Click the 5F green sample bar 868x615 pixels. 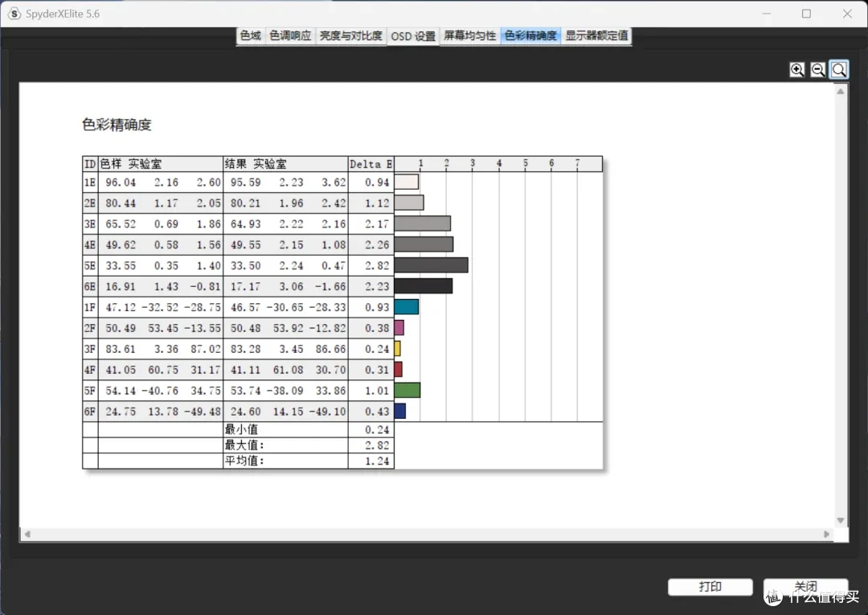click(407, 390)
